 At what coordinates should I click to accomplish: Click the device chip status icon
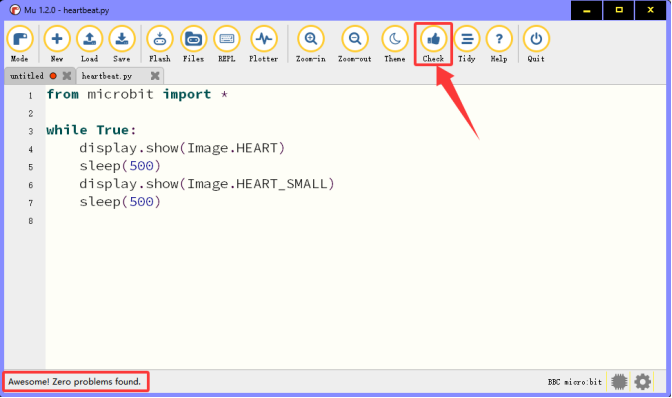pyautogui.click(x=619, y=382)
